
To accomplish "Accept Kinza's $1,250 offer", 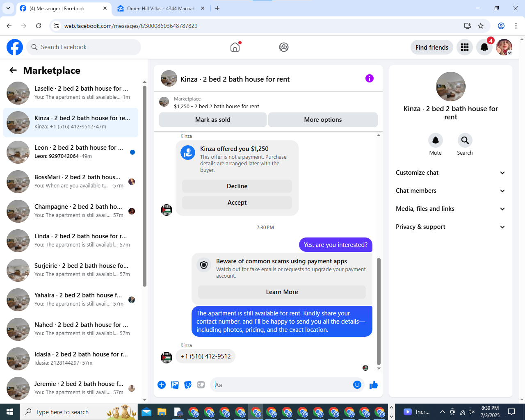I will click(x=237, y=203).
